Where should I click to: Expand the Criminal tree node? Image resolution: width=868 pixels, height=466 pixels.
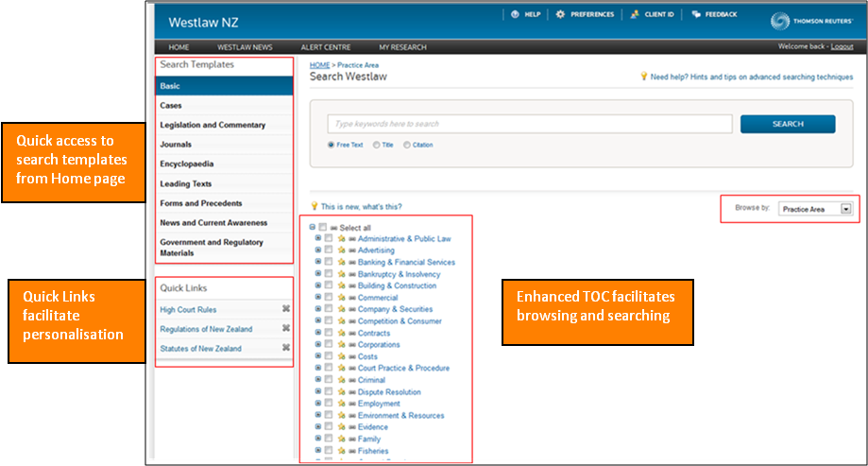pos(318,379)
